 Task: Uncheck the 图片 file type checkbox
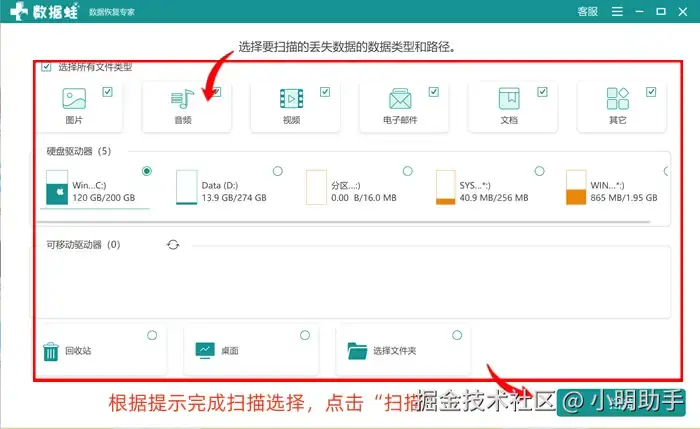tap(108, 92)
